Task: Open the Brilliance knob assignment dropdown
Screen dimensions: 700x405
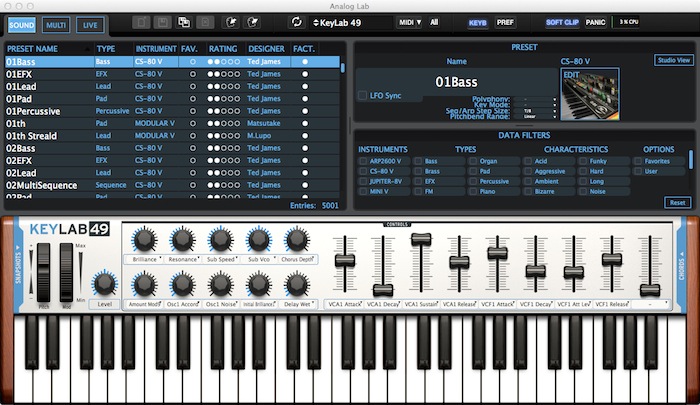Action: pyautogui.click(x=144, y=259)
